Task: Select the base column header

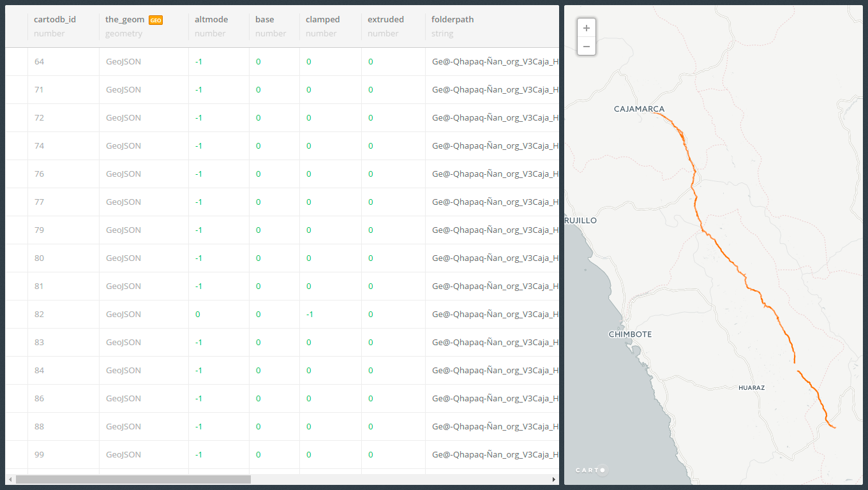Action: (265, 19)
